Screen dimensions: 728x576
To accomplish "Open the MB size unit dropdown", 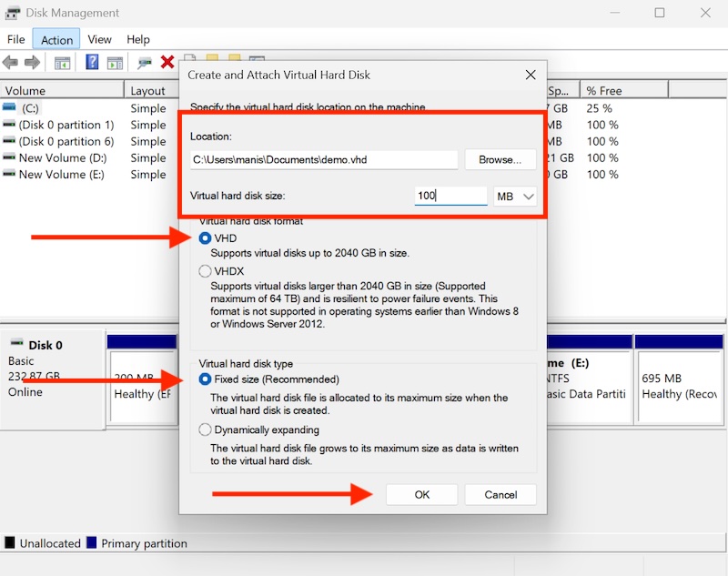I will click(x=513, y=196).
